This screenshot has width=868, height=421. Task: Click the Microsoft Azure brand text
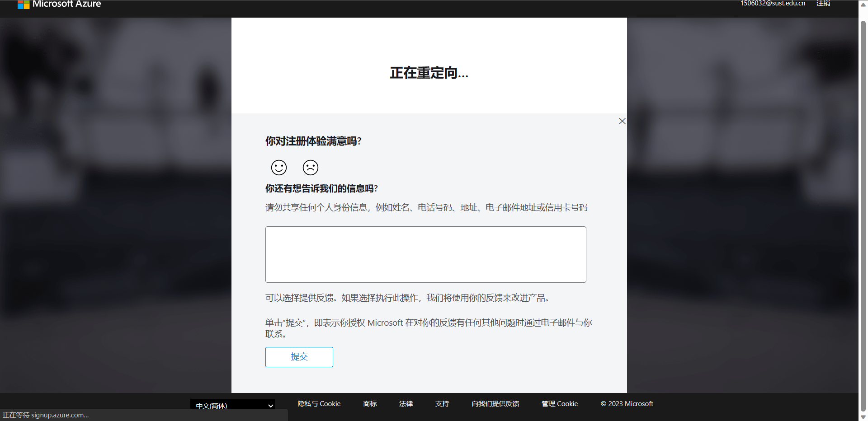click(x=66, y=4)
